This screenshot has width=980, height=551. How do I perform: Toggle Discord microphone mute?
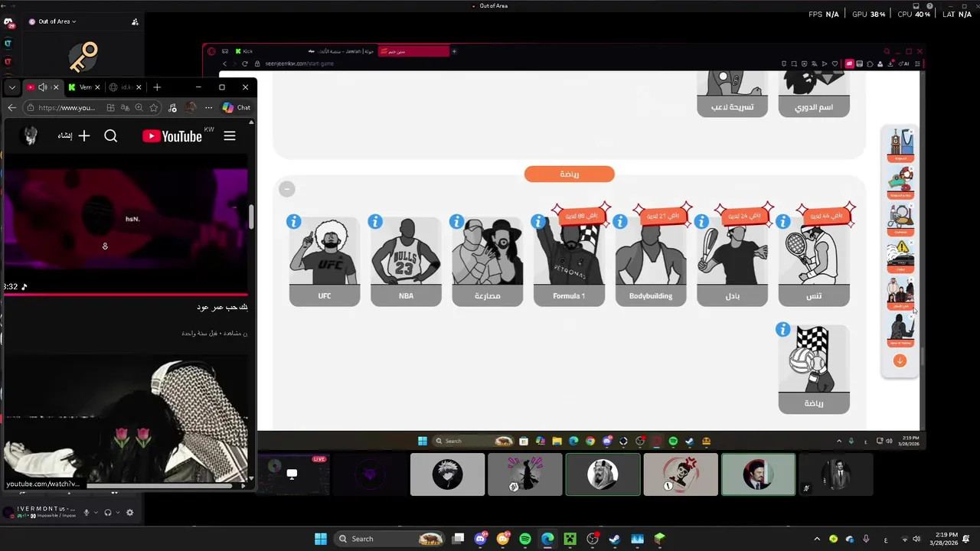87,513
